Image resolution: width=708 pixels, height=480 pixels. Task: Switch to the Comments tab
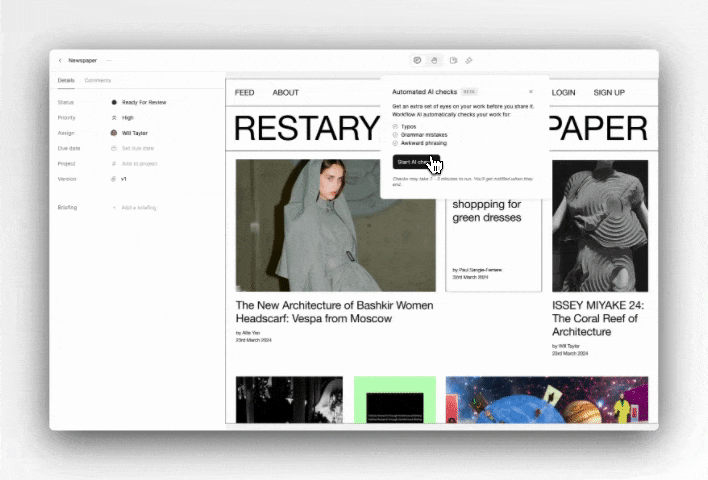98,80
